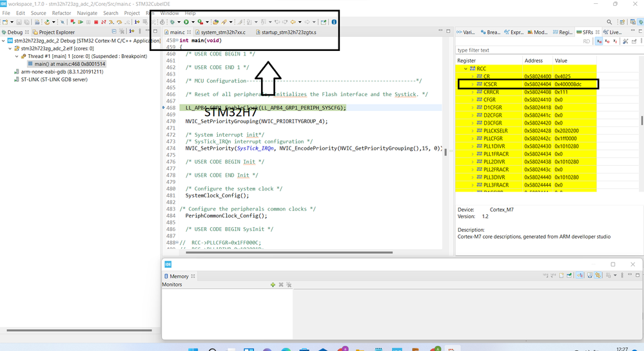This screenshot has width=644, height=351.
Task: Select the arm-none-eabi-gdb entry
Action: click(58, 72)
